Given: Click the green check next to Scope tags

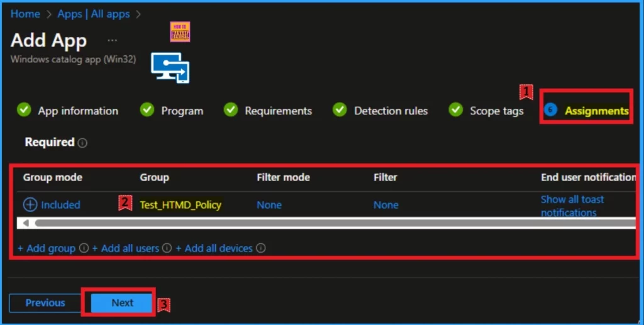Looking at the screenshot, I should coord(455,109).
